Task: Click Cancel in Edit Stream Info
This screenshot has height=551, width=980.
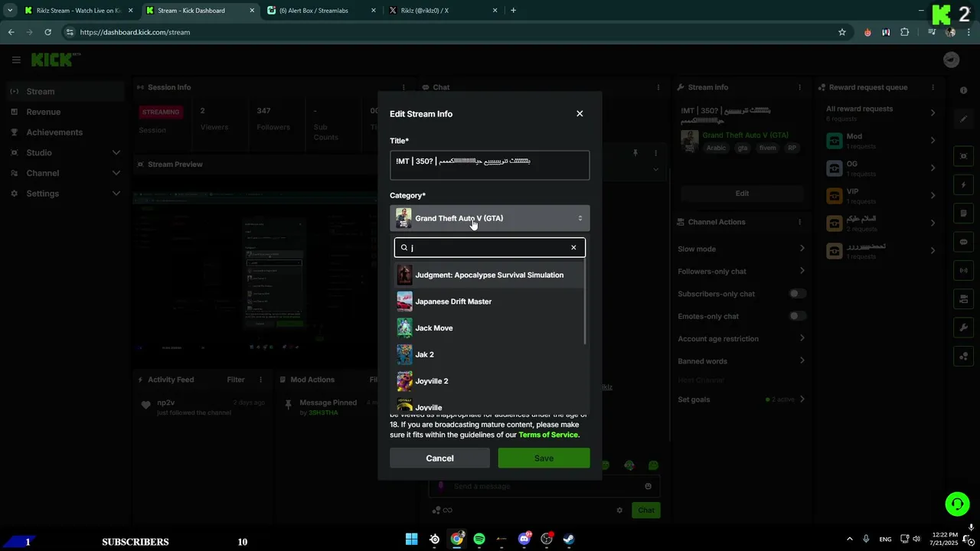Action: coord(439,458)
